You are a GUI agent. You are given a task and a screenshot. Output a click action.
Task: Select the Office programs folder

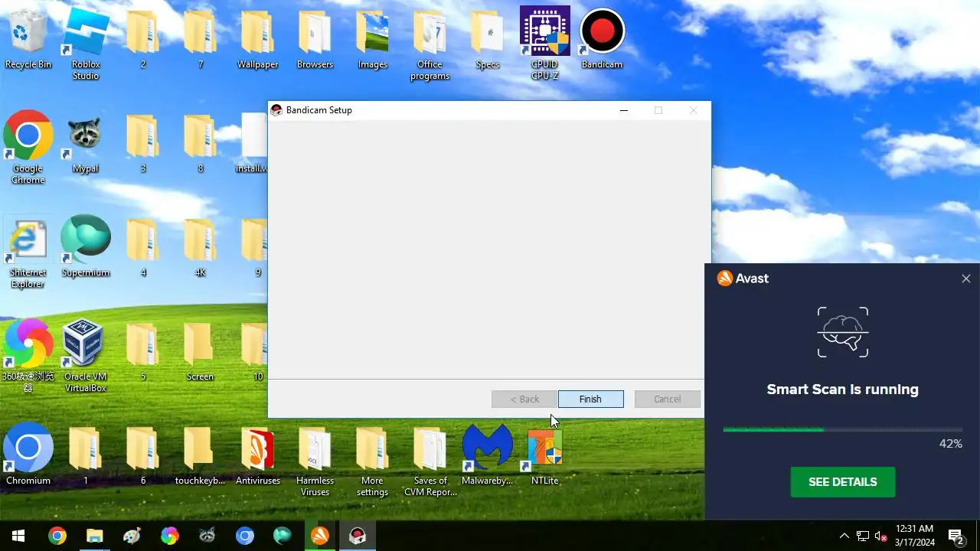(430, 44)
